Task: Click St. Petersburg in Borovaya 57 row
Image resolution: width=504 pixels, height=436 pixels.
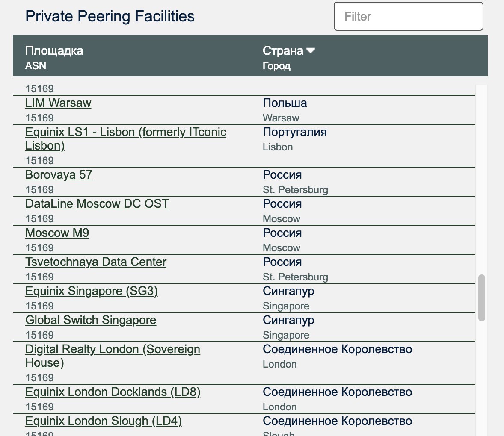Action: point(295,190)
